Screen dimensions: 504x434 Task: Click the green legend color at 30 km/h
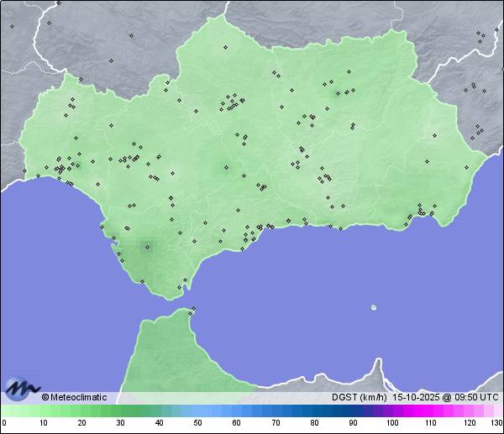tap(120, 411)
